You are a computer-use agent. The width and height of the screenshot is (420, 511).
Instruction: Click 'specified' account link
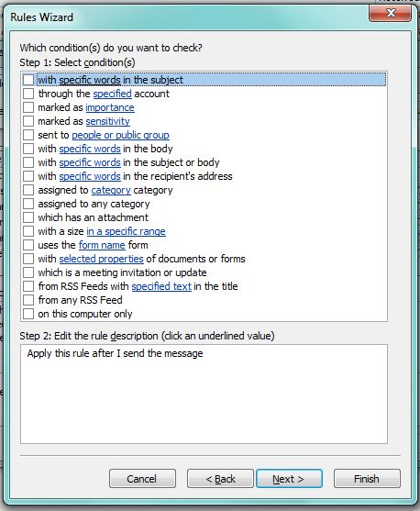coord(113,94)
